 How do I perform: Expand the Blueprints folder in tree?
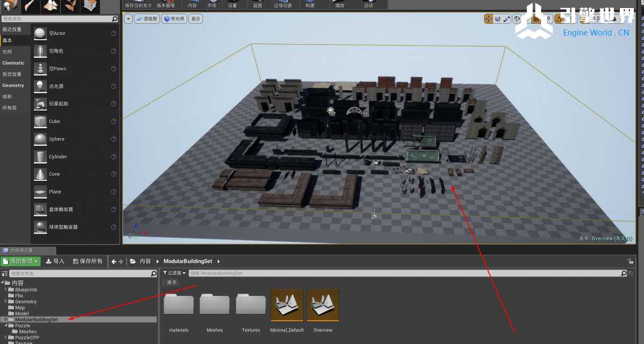6,290
